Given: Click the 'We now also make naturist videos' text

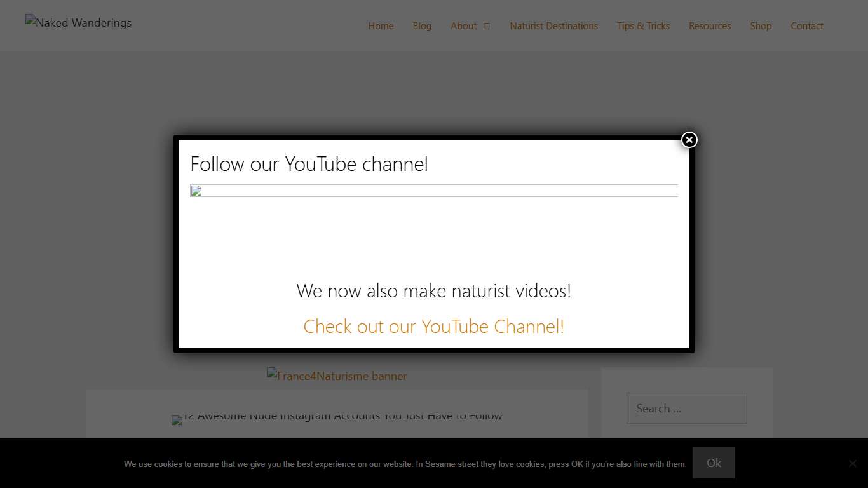Looking at the screenshot, I should click(x=433, y=291).
